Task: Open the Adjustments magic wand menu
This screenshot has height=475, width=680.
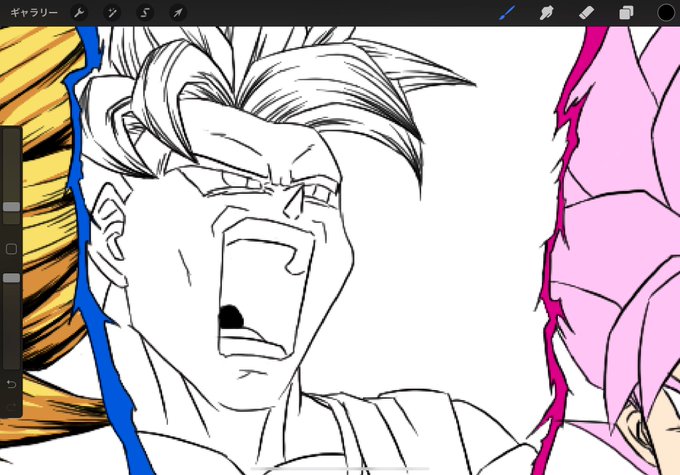Action: point(112,13)
